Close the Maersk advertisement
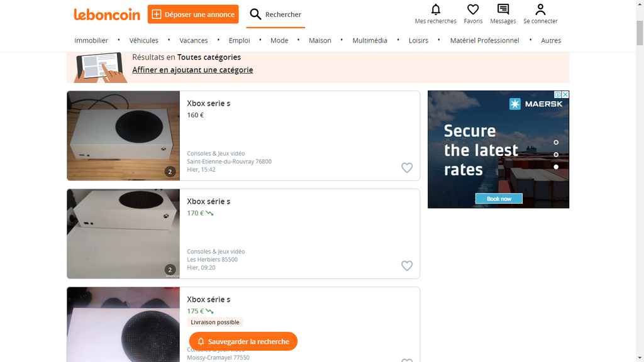Image resolution: width=644 pixels, height=362 pixels. point(565,95)
